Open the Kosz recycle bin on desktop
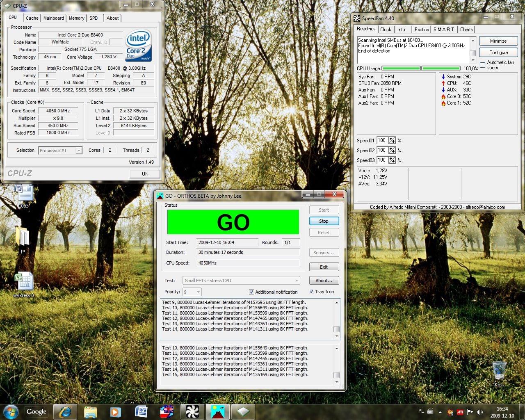This screenshot has width=525, height=420. (499, 371)
